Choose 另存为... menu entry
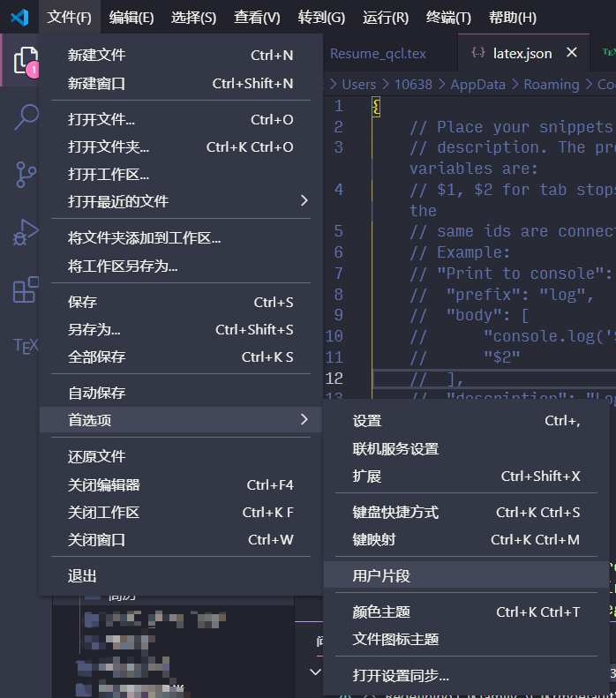Screen dimensions: 616x698 (181, 329)
